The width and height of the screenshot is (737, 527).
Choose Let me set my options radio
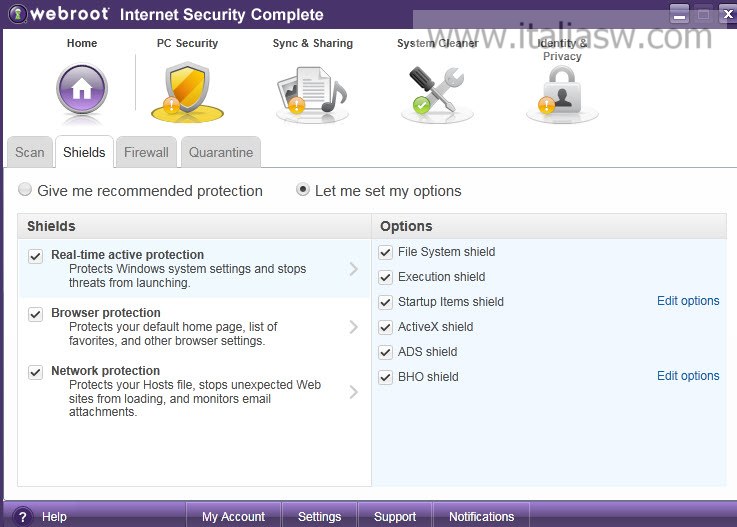tap(303, 190)
